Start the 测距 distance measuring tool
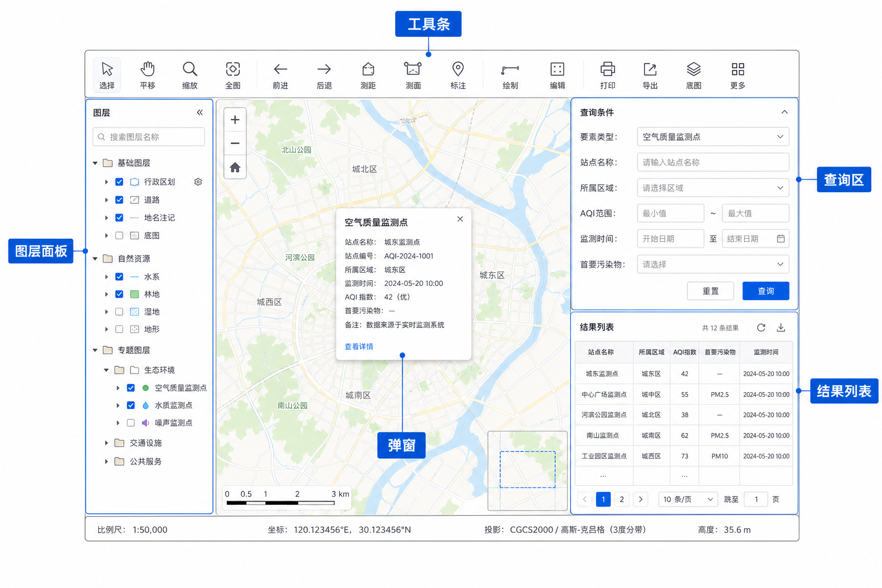 pos(368,75)
